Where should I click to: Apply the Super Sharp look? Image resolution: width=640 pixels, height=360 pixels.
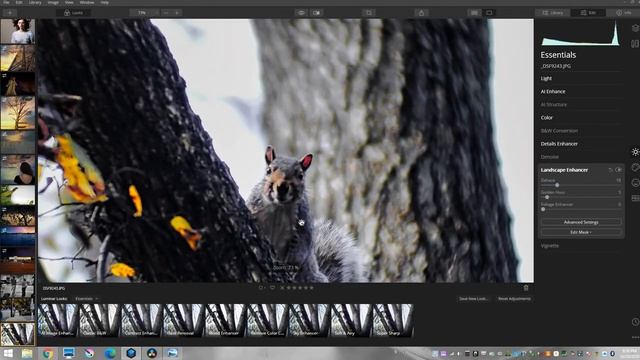click(x=393, y=320)
